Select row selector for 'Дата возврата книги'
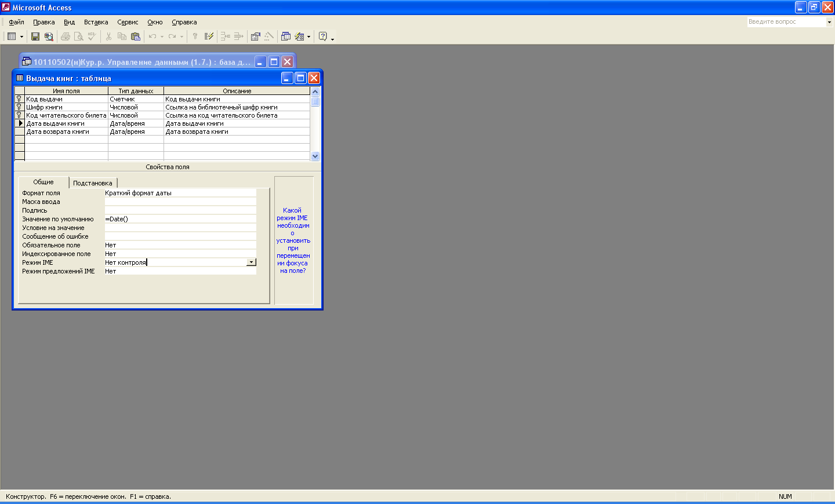The height and width of the screenshot is (504, 835). click(x=20, y=132)
